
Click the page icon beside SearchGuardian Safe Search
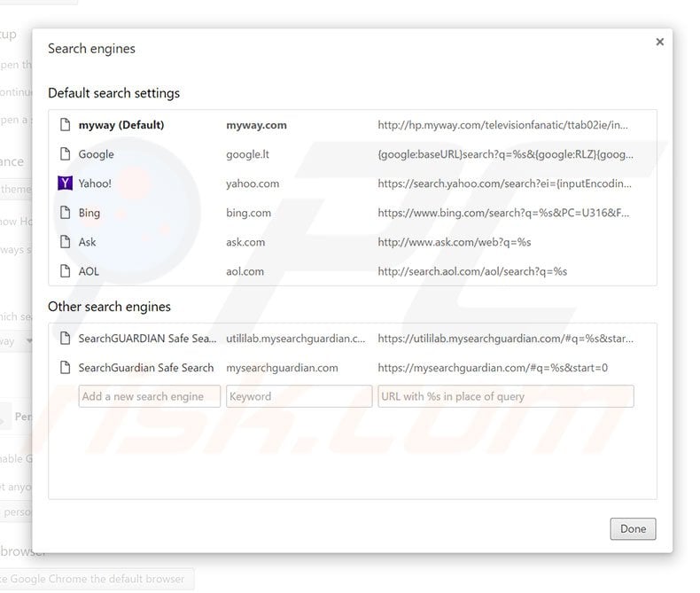click(x=66, y=368)
